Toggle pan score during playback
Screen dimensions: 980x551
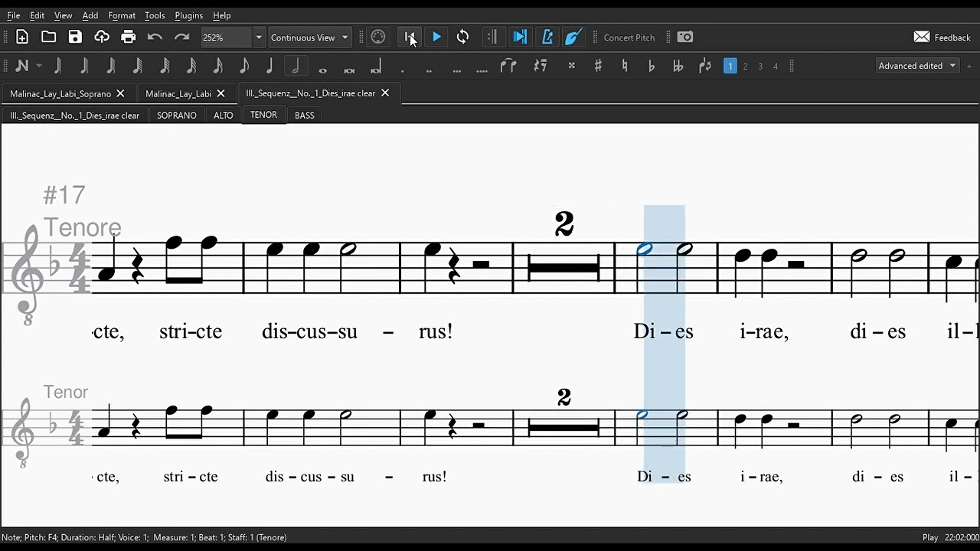point(519,37)
